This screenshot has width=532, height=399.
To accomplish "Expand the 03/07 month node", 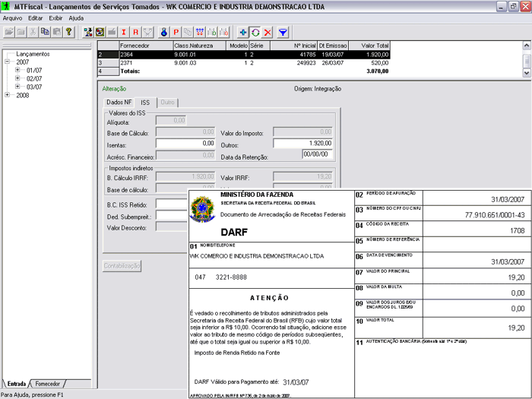I will (17, 87).
